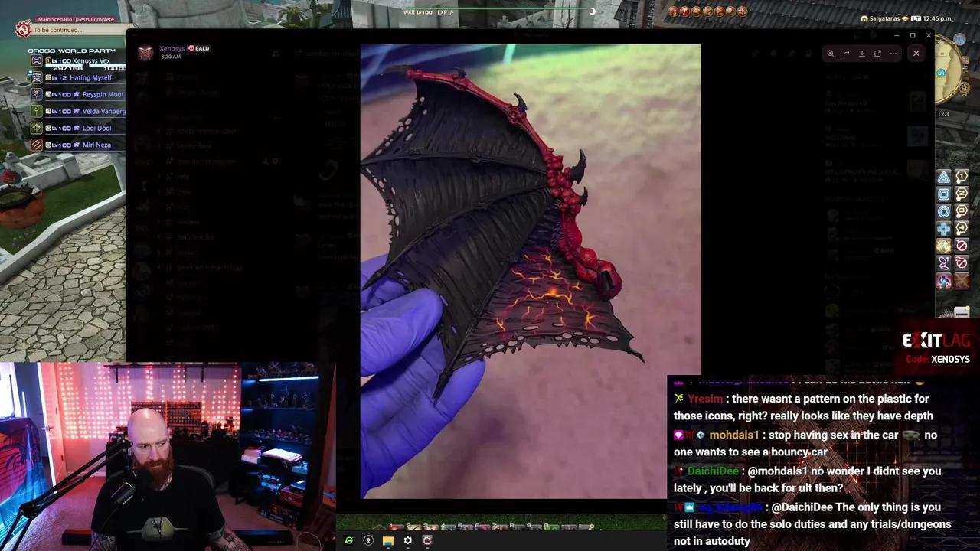Click the username Yresim in chat
Screen dimensions: 980x551
point(704,398)
